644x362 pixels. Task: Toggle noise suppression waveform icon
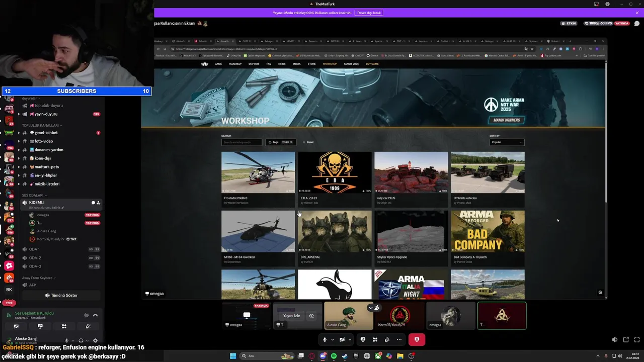pos(86,315)
